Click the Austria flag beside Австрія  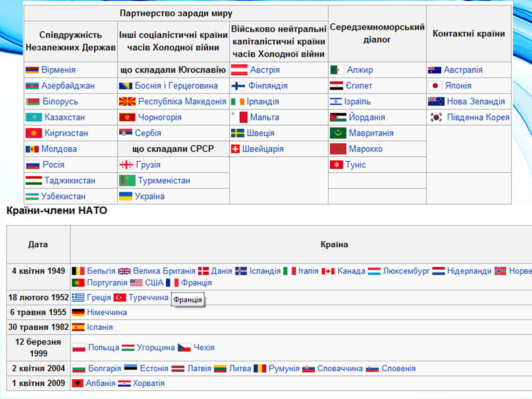(239, 70)
